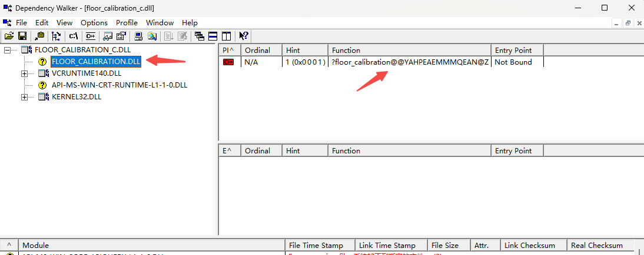
Task: Select FLOOR_CALIBRATION.DLL tree item
Action: point(96,62)
